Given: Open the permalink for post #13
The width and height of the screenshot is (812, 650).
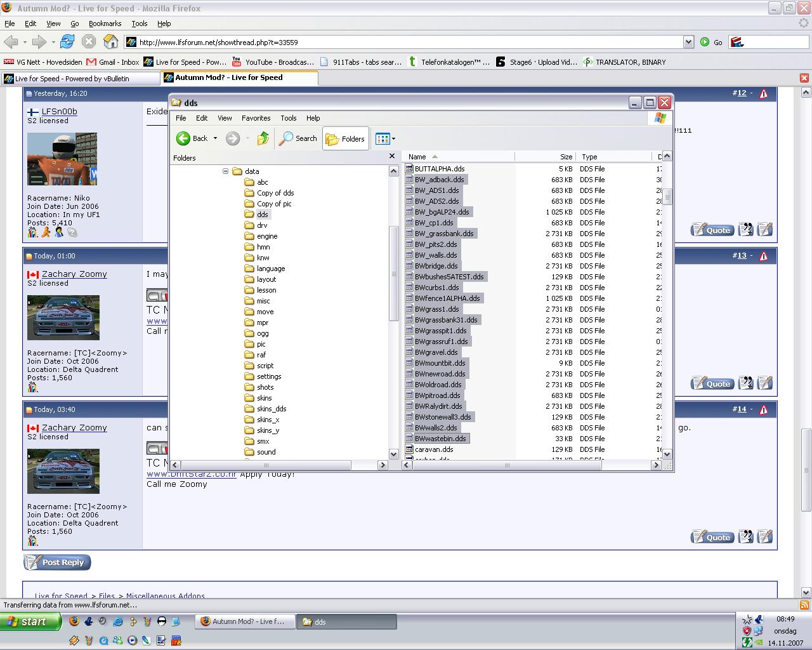Looking at the screenshot, I should [741, 255].
